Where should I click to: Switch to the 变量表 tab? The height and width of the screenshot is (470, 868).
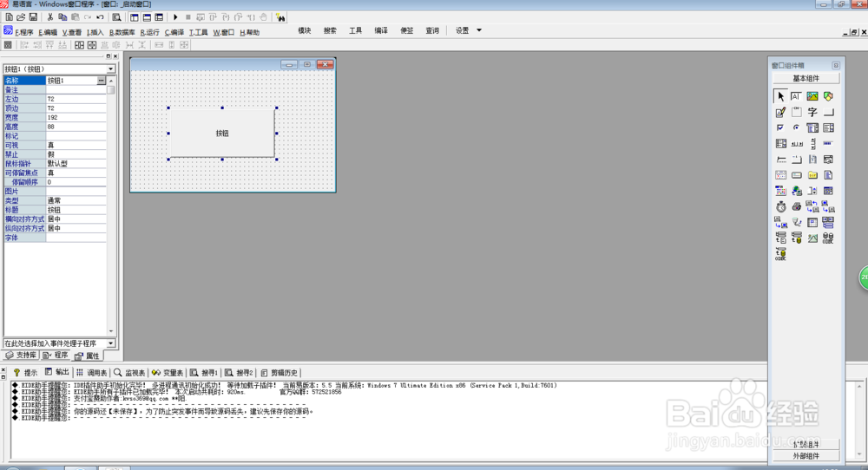point(168,373)
